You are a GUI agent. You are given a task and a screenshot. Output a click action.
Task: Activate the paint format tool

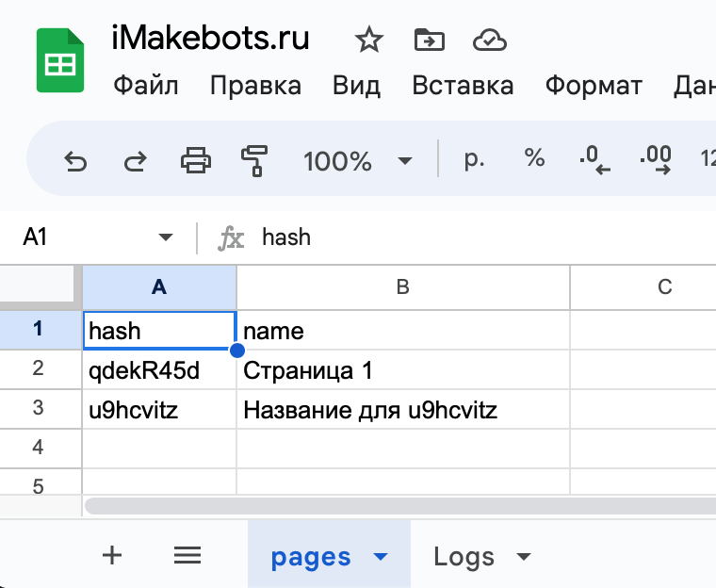pyautogui.click(x=254, y=161)
